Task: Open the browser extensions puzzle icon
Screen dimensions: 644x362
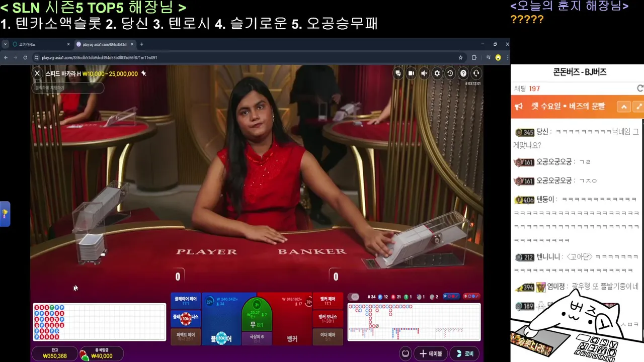Action: coord(474,57)
